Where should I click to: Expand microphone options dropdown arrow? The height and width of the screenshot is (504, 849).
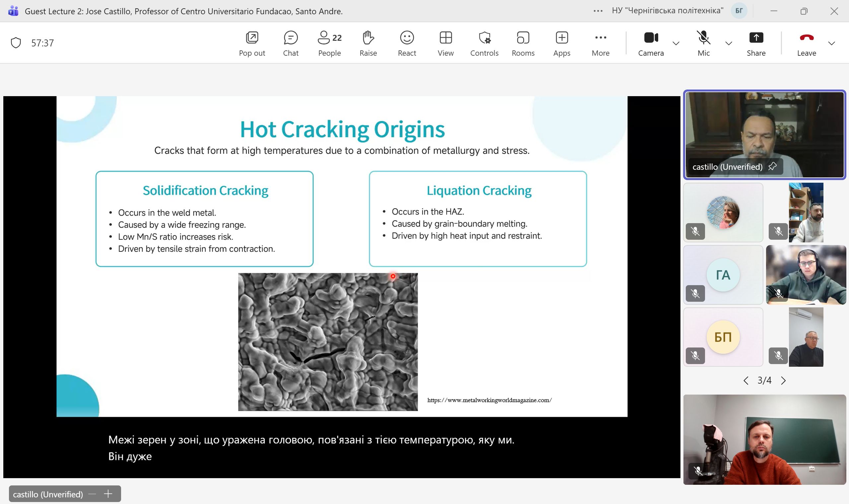(x=729, y=43)
